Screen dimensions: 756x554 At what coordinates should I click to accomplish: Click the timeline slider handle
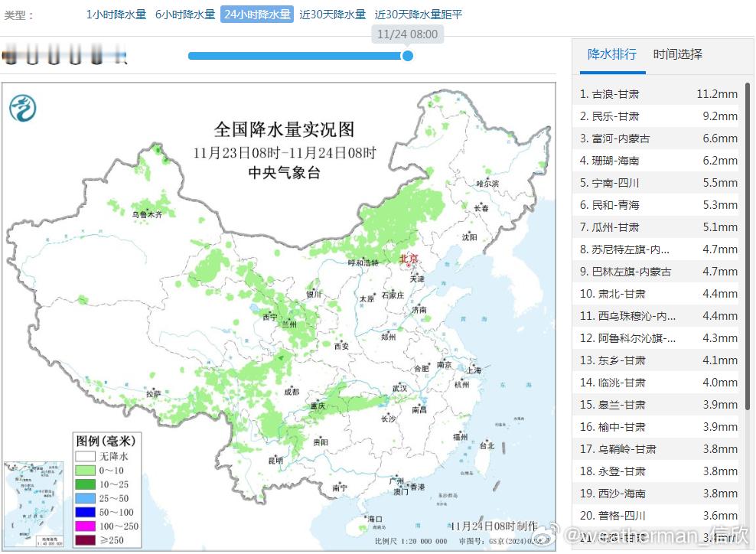[x=408, y=56]
